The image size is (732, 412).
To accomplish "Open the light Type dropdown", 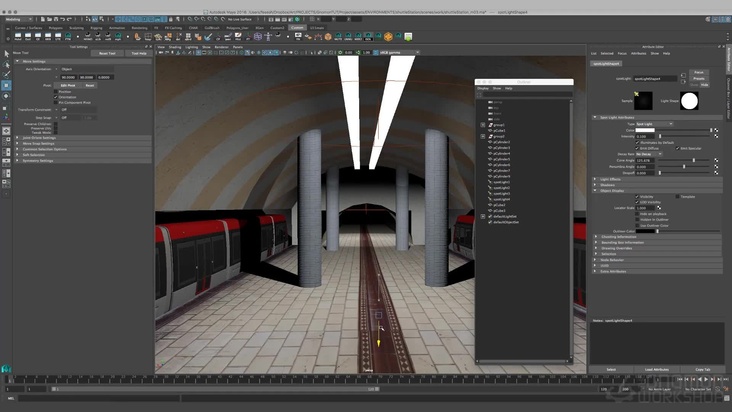I will click(654, 123).
